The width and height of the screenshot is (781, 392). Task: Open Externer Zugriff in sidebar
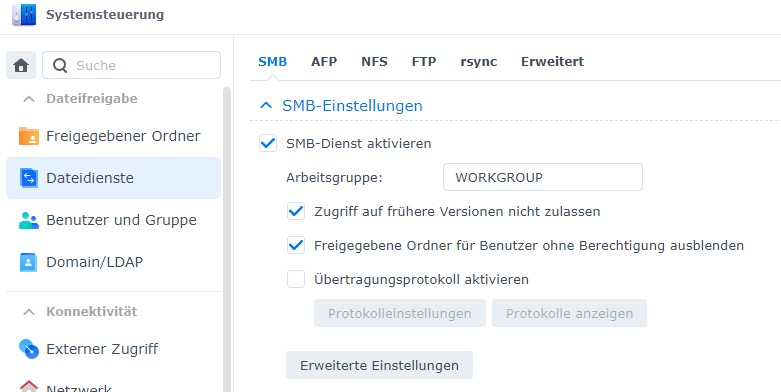tap(114, 349)
